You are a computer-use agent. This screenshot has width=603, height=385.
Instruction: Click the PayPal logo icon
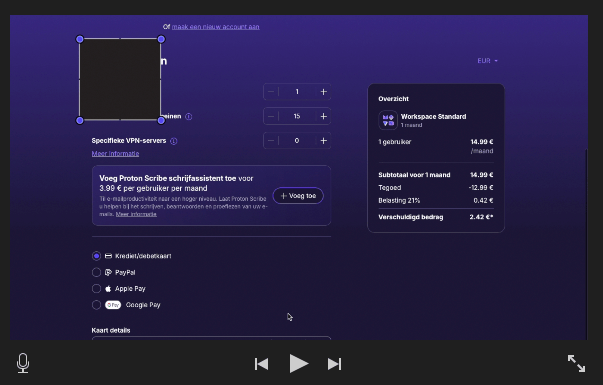(x=108, y=272)
